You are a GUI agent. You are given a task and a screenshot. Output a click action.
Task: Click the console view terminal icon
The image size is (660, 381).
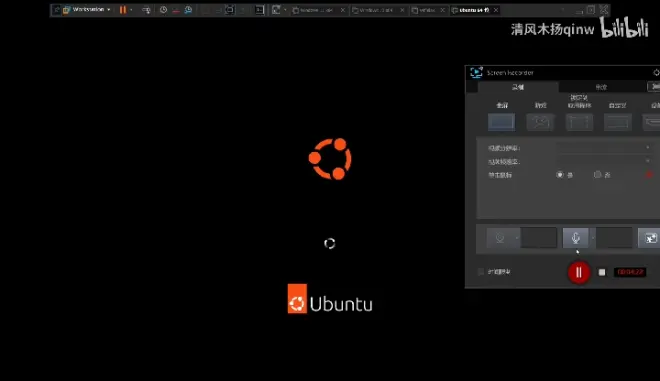coord(260,10)
